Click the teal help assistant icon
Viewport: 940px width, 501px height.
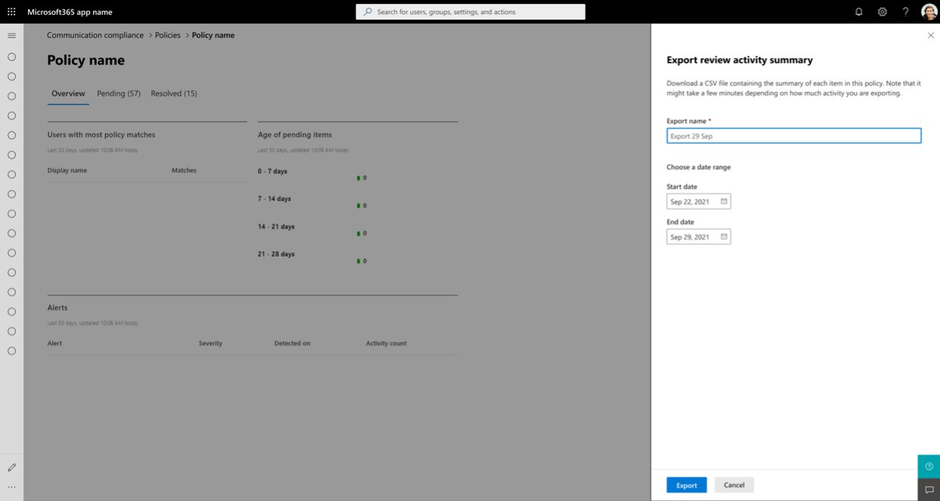[x=929, y=466]
